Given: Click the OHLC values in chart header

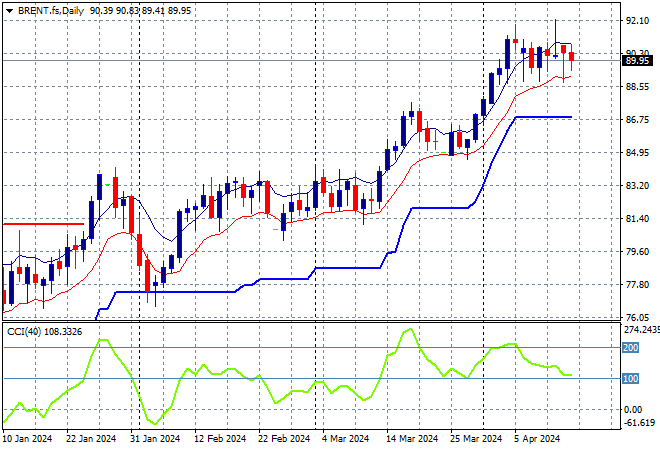Looking at the screenshot, I should pyautogui.click(x=138, y=8).
